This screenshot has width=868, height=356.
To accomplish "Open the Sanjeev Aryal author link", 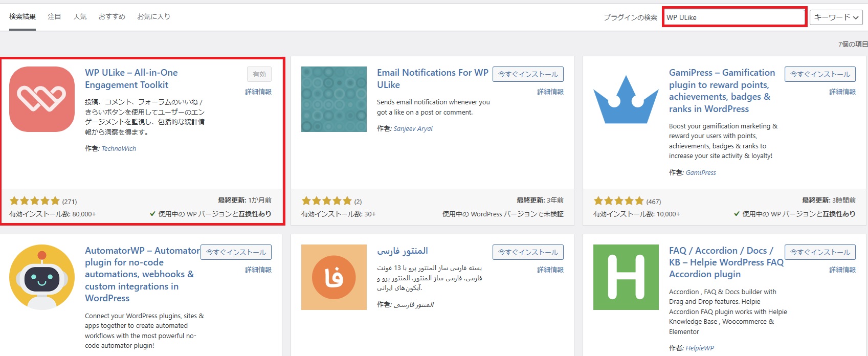I will tap(413, 129).
